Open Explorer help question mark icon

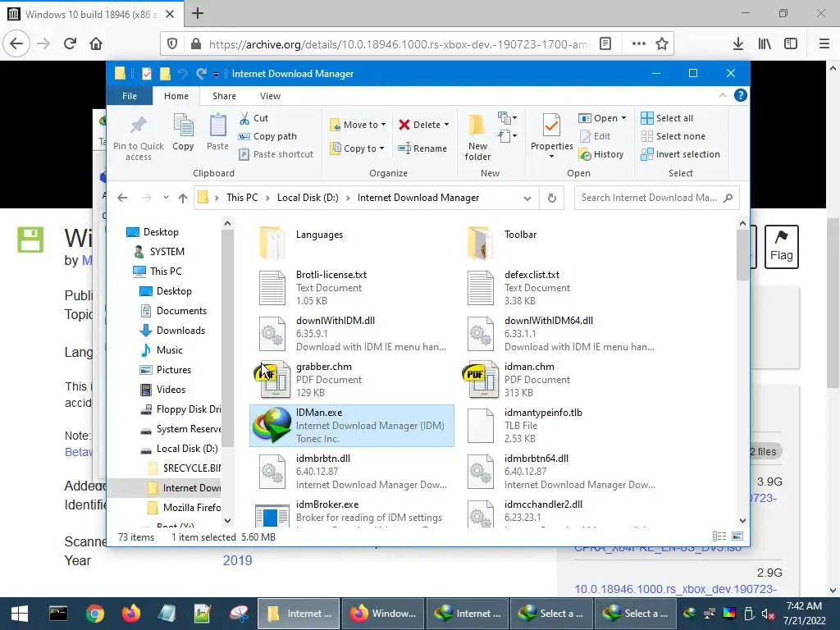741,95
